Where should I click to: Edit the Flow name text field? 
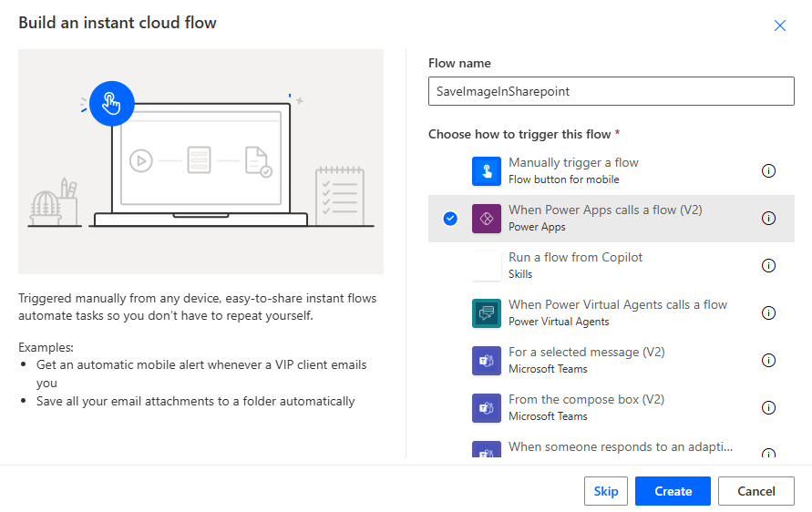(x=611, y=91)
